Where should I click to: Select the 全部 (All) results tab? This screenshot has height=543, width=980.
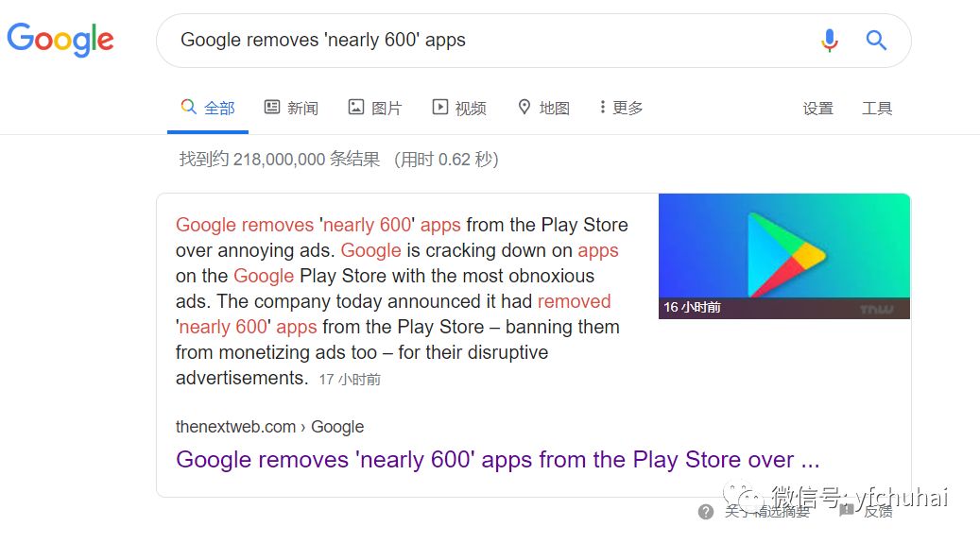[x=208, y=108]
